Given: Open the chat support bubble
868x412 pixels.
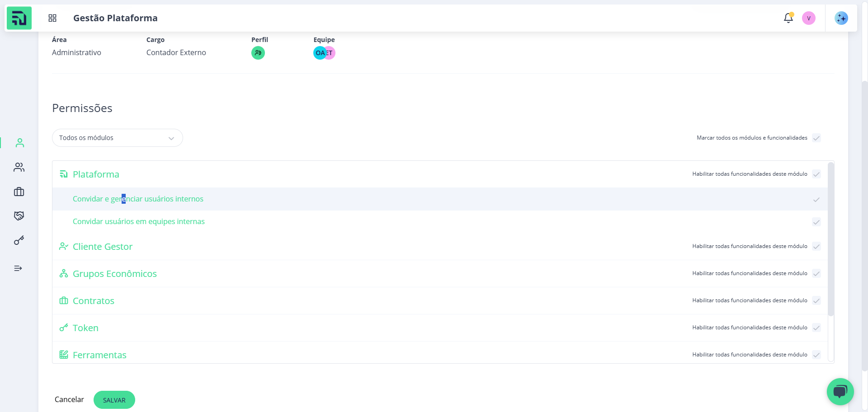Looking at the screenshot, I should point(840,391).
